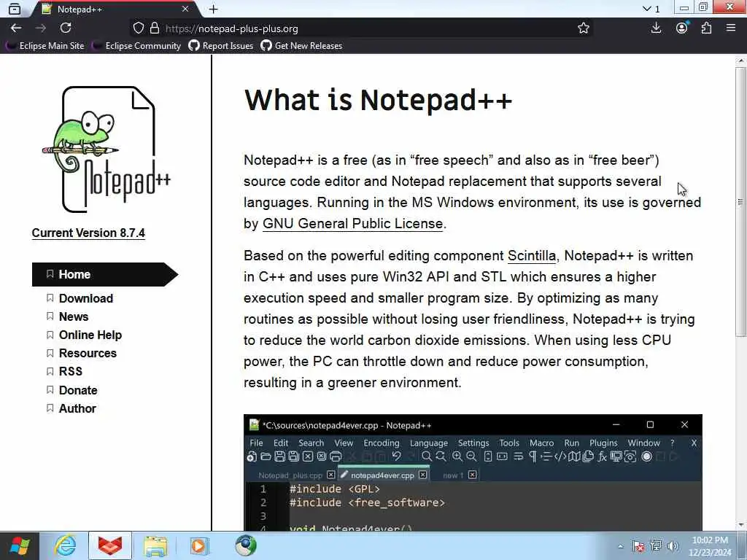Open the Action Center flag tray icon

tap(638, 546)
